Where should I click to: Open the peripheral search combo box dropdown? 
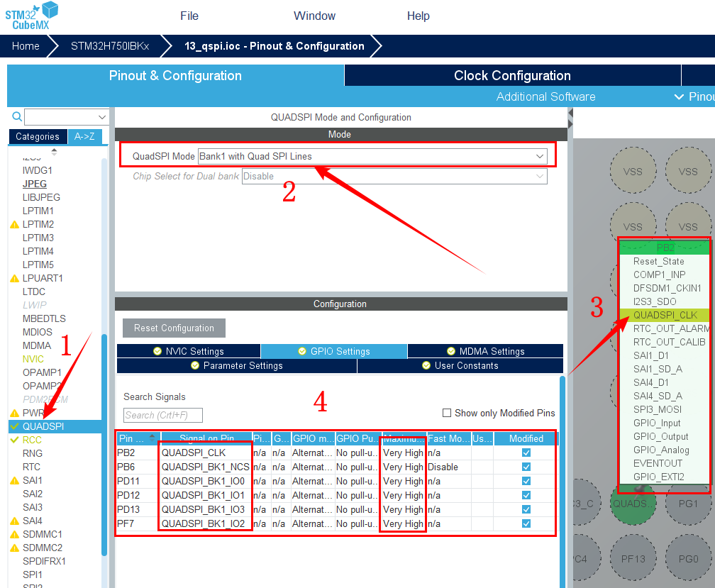101,117
